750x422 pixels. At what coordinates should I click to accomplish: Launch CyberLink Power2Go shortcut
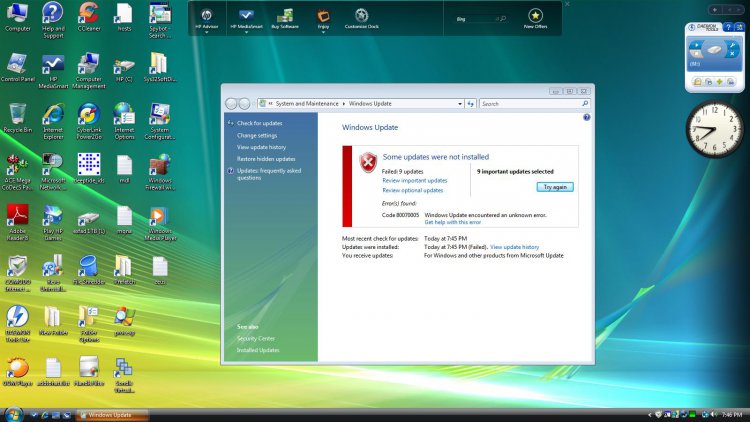pyautogui.click(x=88, y=122)
